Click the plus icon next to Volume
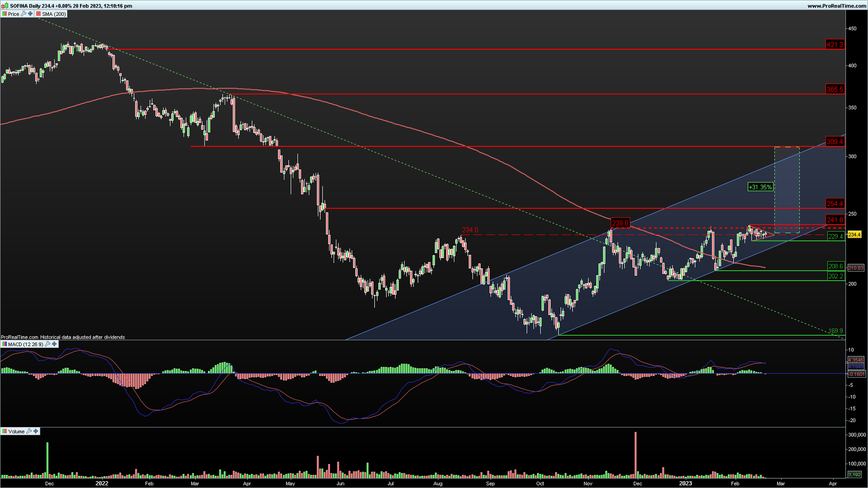Viewport: 868px width, 488px height. point(36,431)
